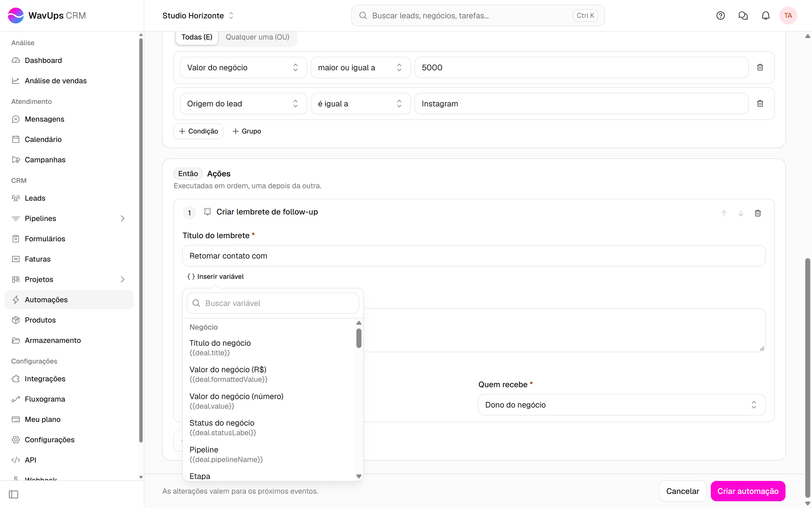Click the Inserir variável button

pos(215,277)
